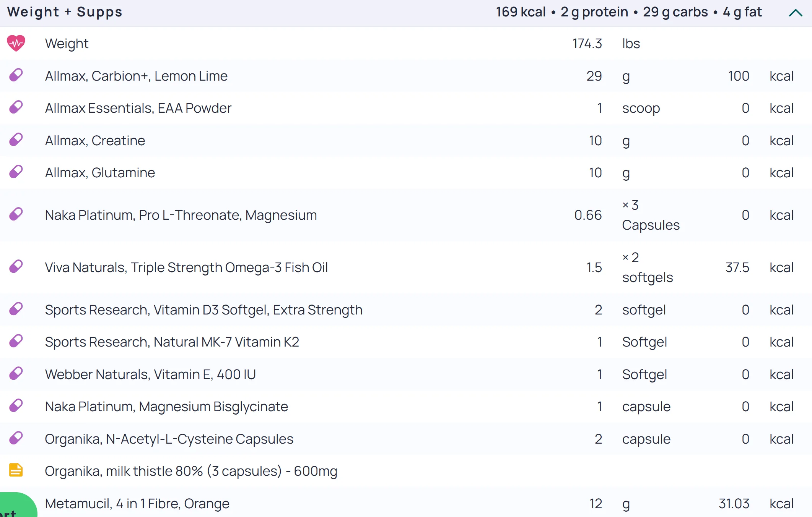Screen dimensions: 812x517
Task: Click the note icon for Organika milk thistle
Action: coord(16,470)
